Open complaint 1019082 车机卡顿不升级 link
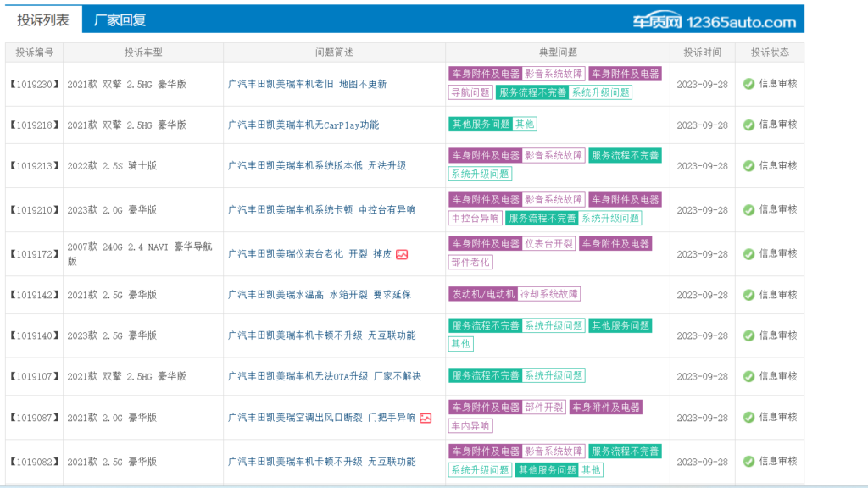Viewport: 868px width, 488px height. (x=321, y=462)
